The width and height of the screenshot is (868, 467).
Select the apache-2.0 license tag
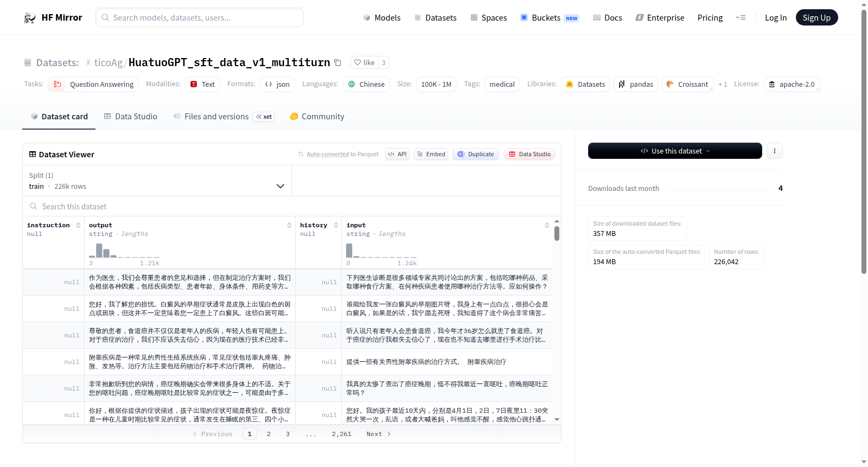click(792, 84)
